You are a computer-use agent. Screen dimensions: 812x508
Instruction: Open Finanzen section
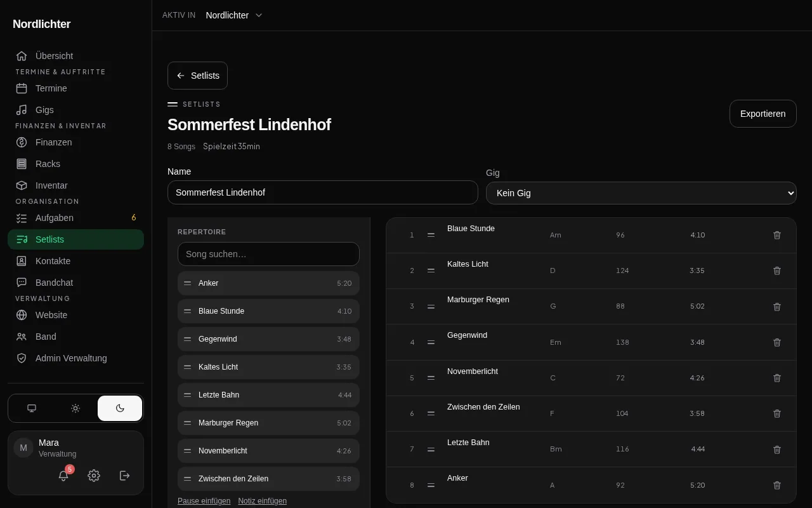75,142
